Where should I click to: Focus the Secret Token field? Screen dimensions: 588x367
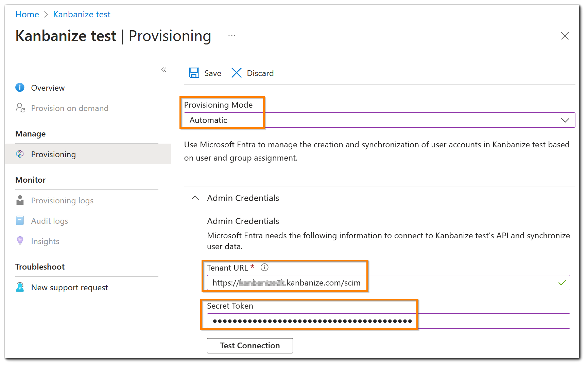point(388,321)
